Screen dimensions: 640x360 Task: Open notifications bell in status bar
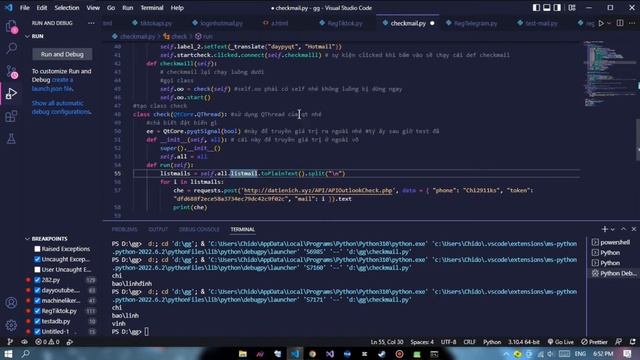(633, 342)
